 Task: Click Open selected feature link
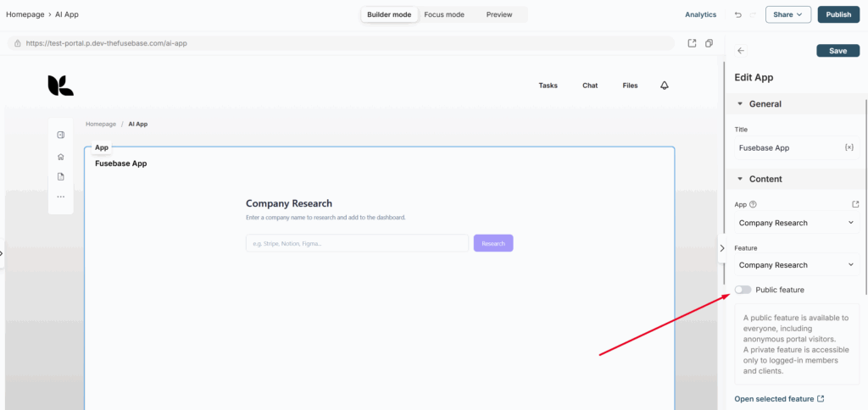coord(779,399)
